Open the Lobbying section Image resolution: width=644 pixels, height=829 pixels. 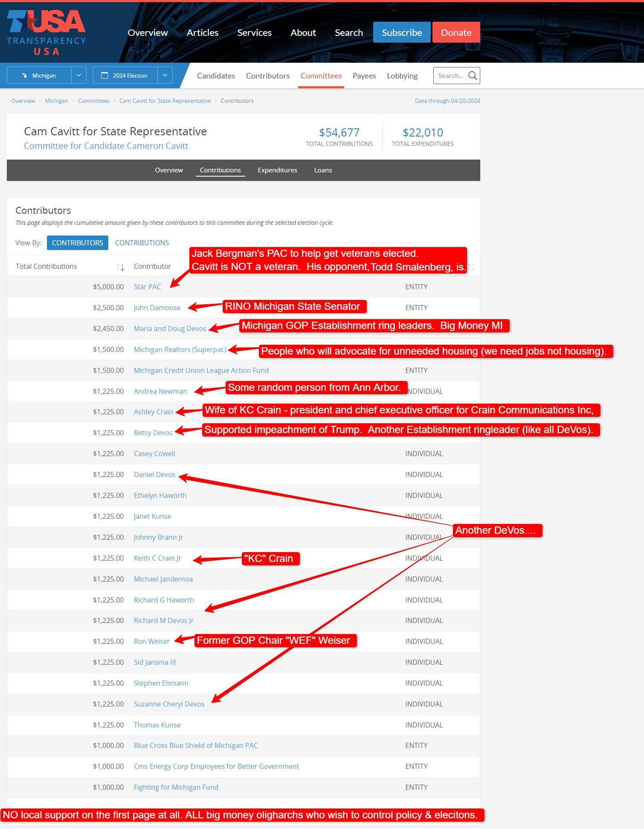[402, 76]
